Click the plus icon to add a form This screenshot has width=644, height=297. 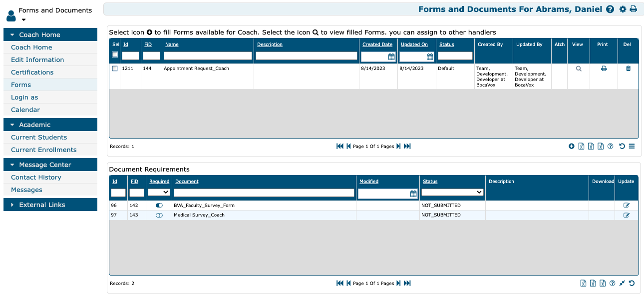tap(572, 146)
